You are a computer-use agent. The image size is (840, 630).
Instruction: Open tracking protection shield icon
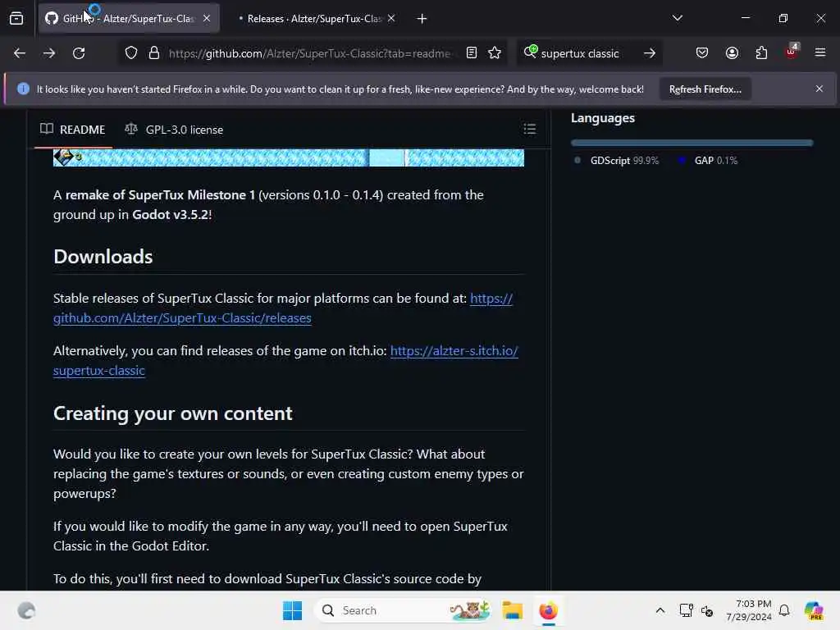click(x=131, y=53)
